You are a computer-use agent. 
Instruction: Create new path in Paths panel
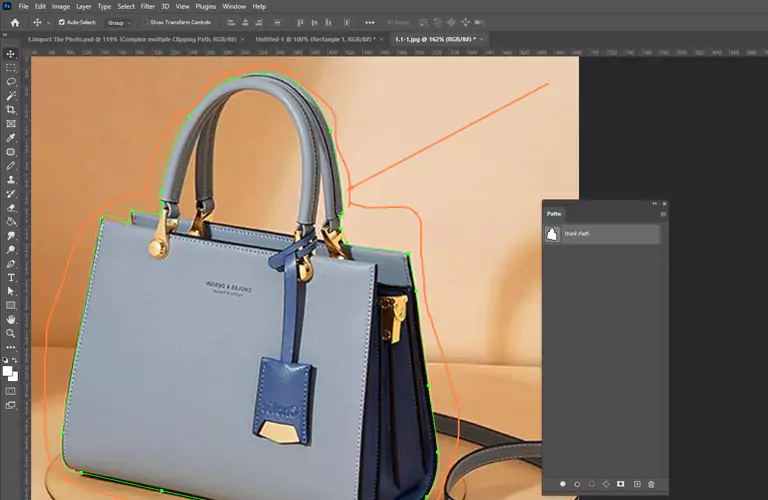click(x=636, y=484)
